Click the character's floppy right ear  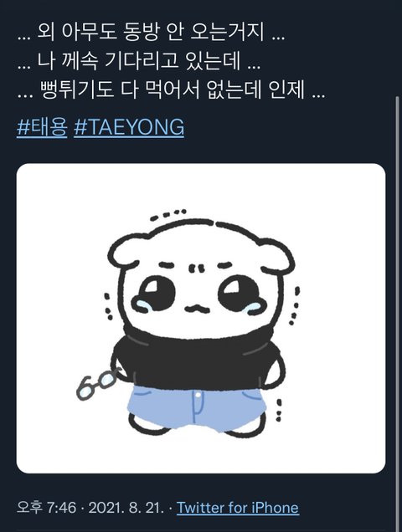(x=276, y=255)
